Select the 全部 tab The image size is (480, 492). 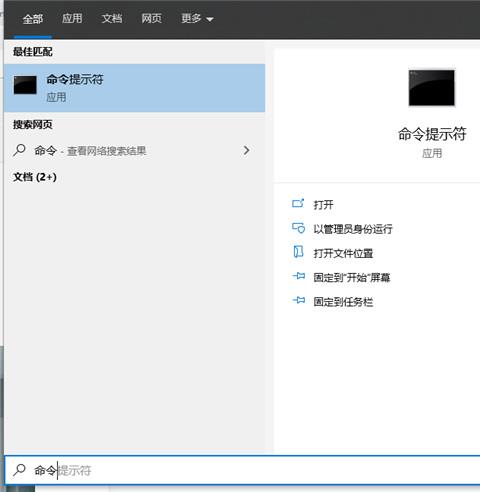tap(33, 19)
